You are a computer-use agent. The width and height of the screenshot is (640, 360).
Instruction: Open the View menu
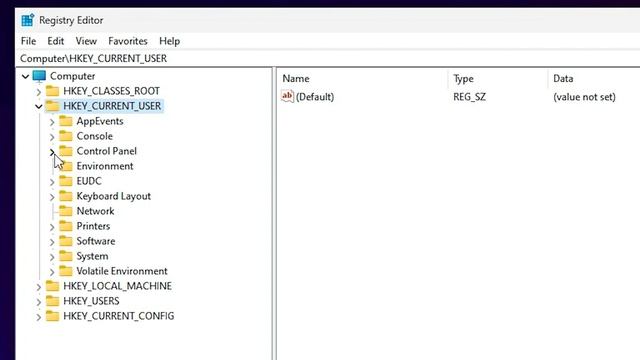(86, 41)
